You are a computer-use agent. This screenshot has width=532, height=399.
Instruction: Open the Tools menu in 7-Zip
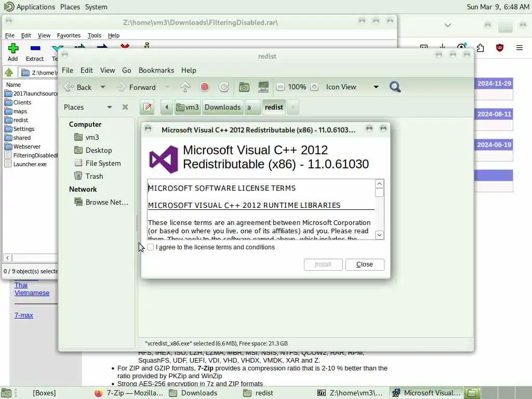tap(95, 35)
